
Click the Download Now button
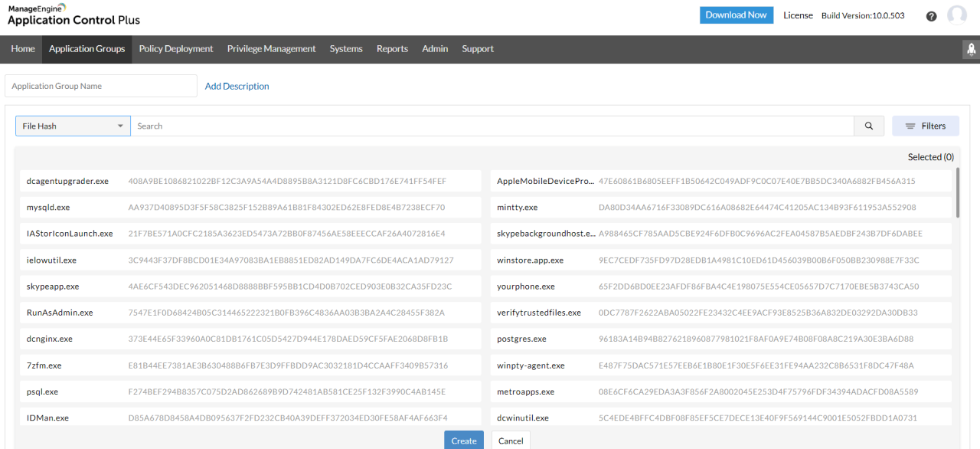tap(736, 15)
